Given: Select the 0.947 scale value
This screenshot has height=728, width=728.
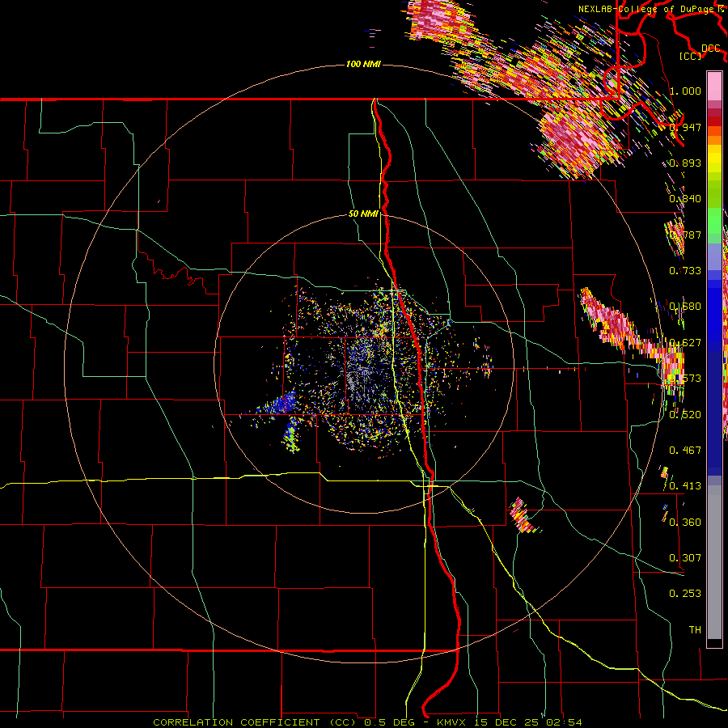Looking at the screenshot, I should tap(685, 127).
